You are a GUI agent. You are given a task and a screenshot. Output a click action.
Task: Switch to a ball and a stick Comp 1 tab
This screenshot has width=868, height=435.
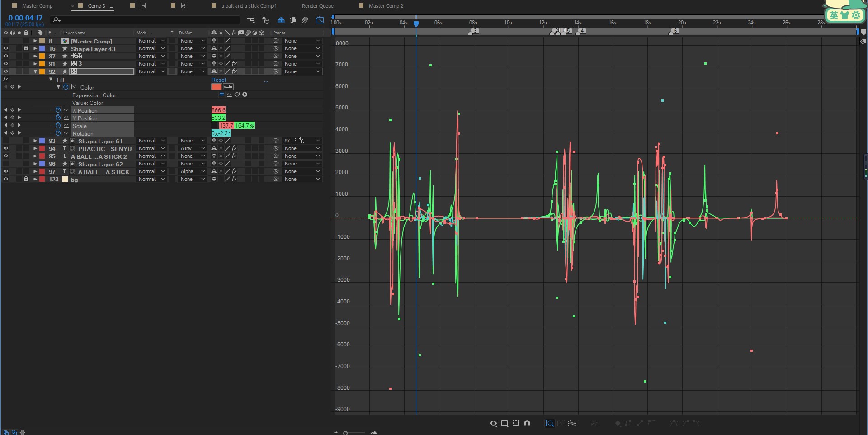pyautogui.click(x=249, y=6)
